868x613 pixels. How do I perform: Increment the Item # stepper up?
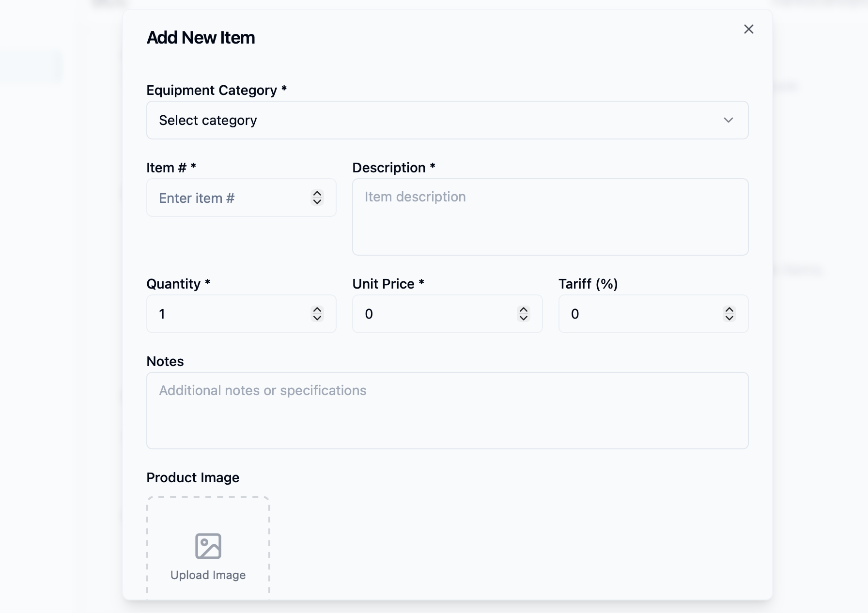coord(317,193)
